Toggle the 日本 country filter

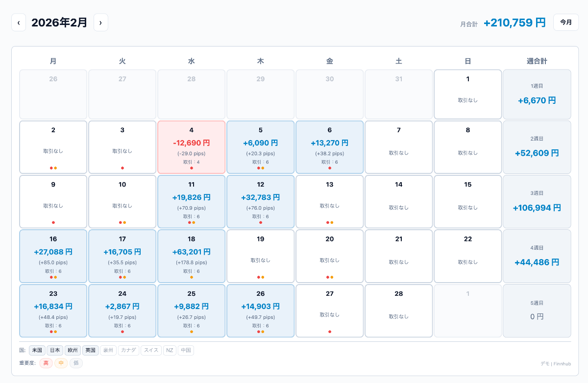55,350
